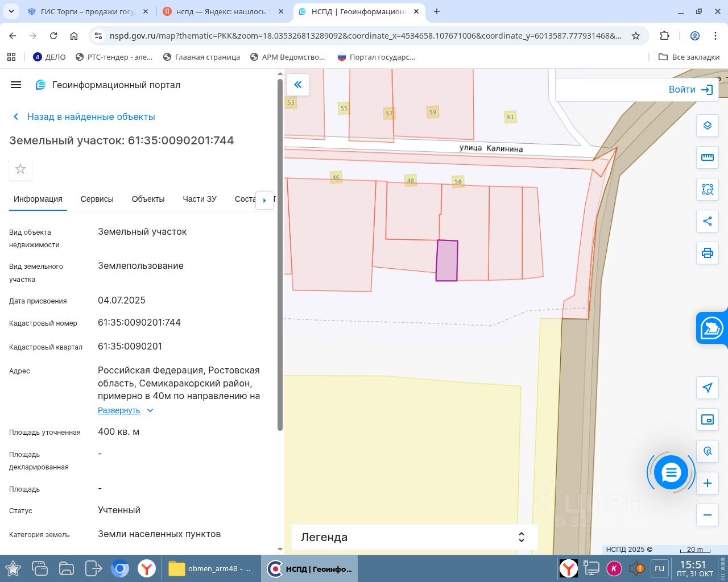The width and height of the screenshot is (728, 582).
Task: Open the Портал государс... bookmark
Action: pos(376,57)
